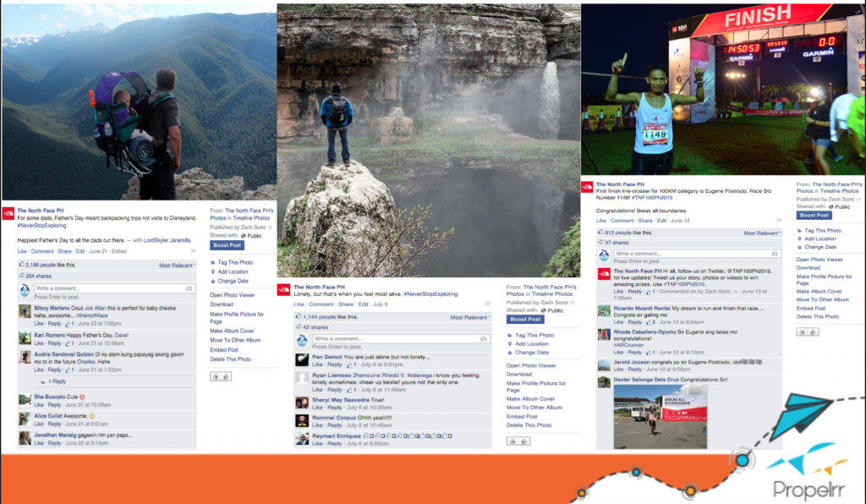Click share arrow icon beside 264 shares
This screenshot has height=504, width=866.
[22, 276]
